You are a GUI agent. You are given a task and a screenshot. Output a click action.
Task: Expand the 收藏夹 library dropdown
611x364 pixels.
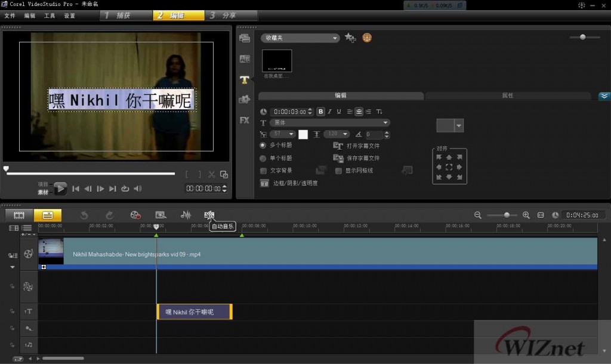(300, 38)
